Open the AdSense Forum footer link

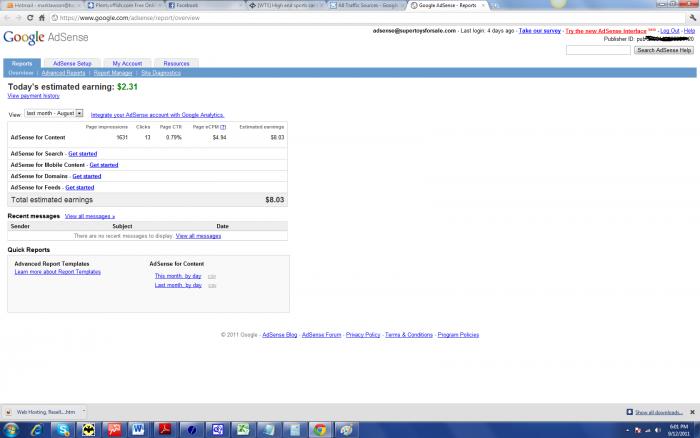(x=321, y=335)
